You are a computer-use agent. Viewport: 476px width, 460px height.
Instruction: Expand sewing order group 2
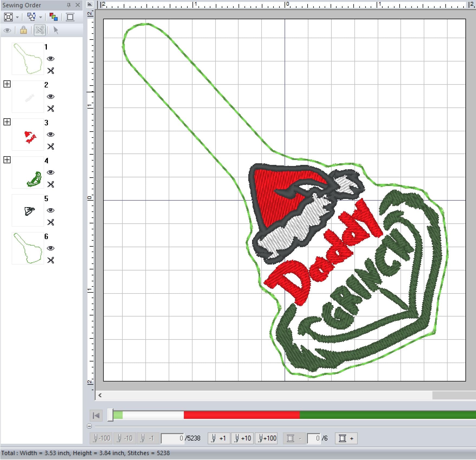7,84
